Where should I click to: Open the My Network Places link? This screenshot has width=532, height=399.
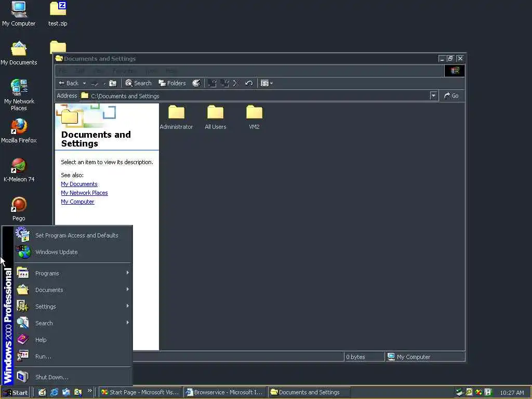pos(84,193)
